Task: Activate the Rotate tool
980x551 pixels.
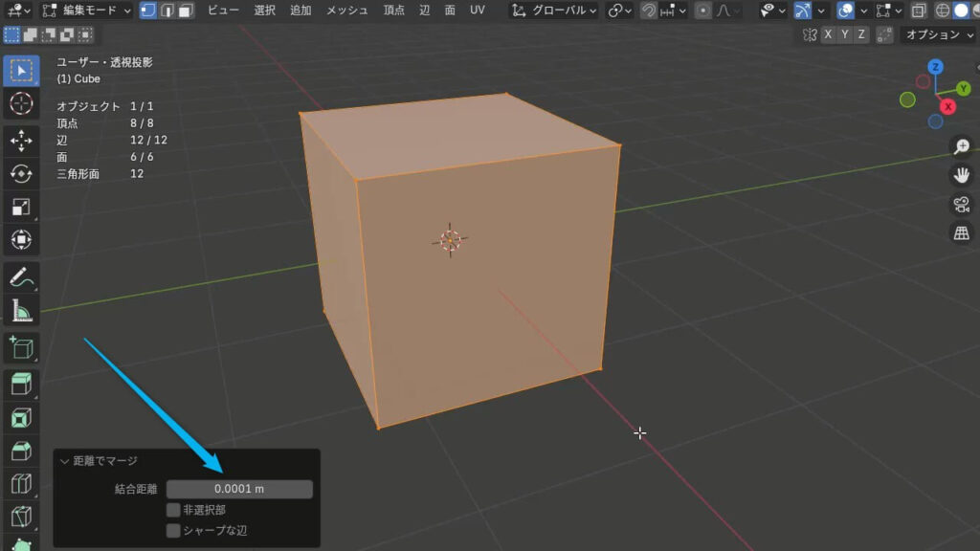Action: 21,174
